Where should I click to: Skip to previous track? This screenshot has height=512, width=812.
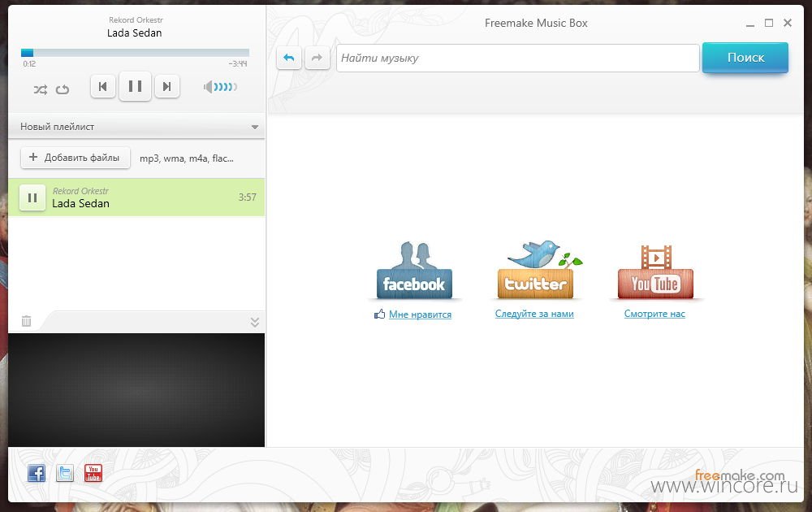[102, 86]
